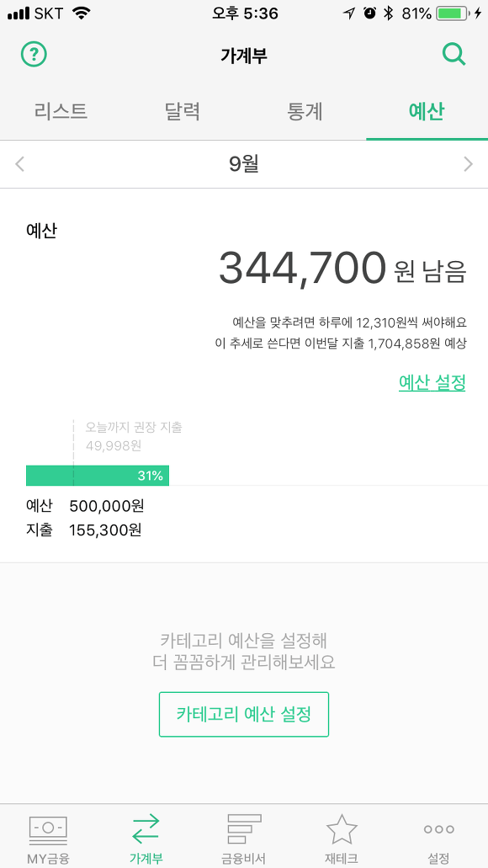The height and width of the screenshot is (868, 488).
Task: Tap the 344,700 원 남음 amount
Action: tap(342, 268)
